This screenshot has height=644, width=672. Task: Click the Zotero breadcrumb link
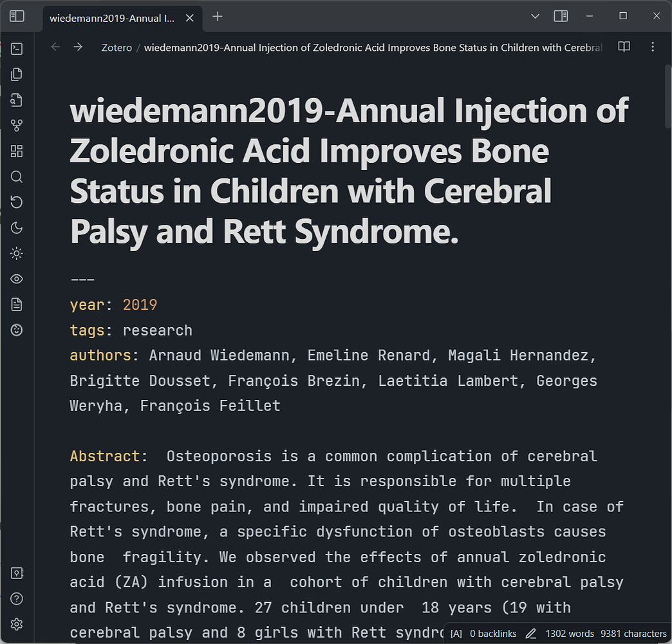click(x=117, y=47)
